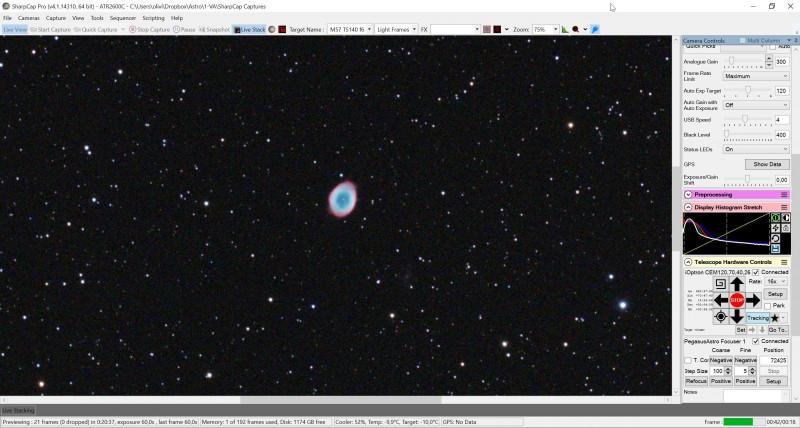800x428 pixels.
Task: Open the Sequencer menu
Action: (123, 18)
